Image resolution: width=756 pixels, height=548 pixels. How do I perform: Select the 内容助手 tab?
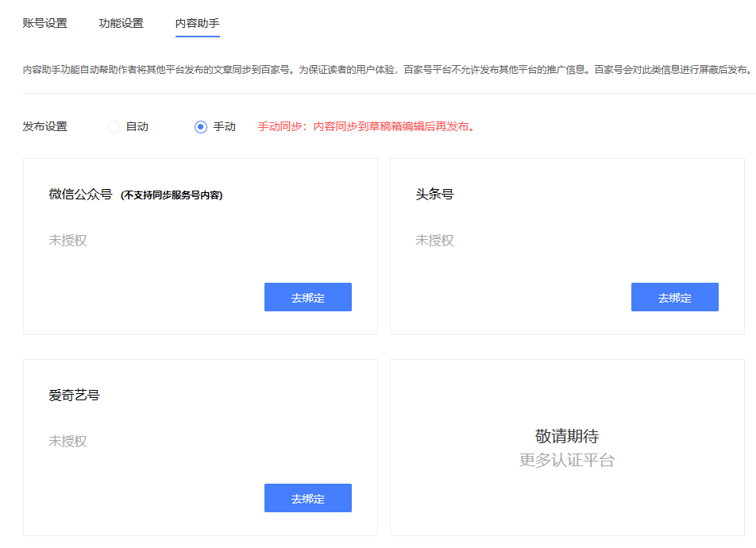197,24
